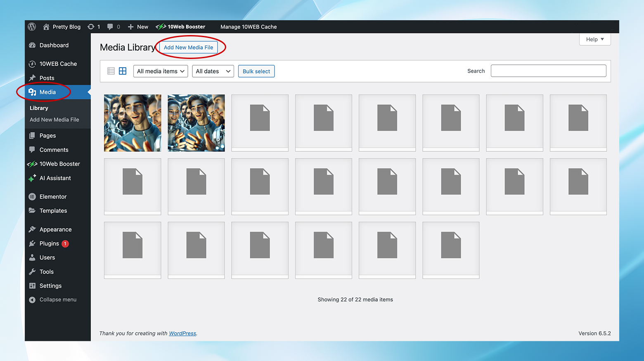
Task: Open AI Assistant via its sparkle icon
Action: (32, 178)
